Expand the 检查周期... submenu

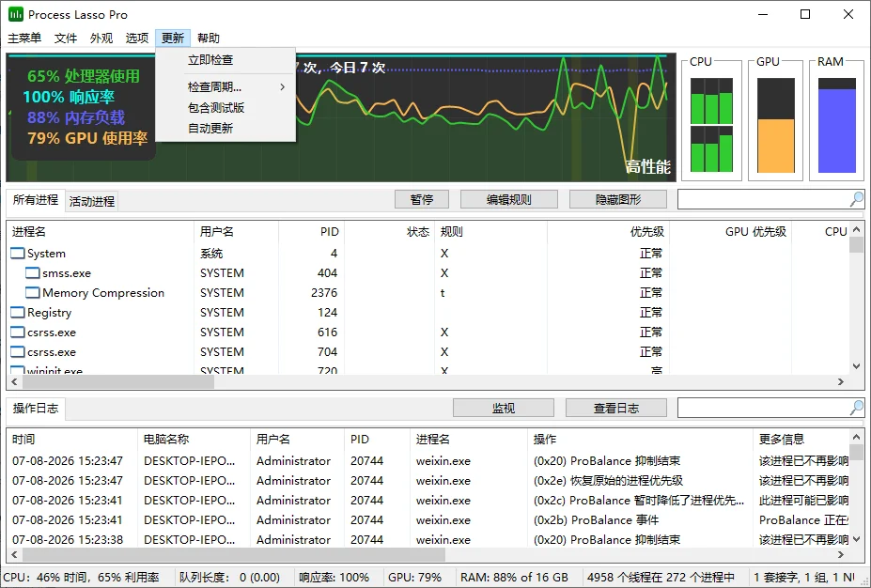point(225,86)
